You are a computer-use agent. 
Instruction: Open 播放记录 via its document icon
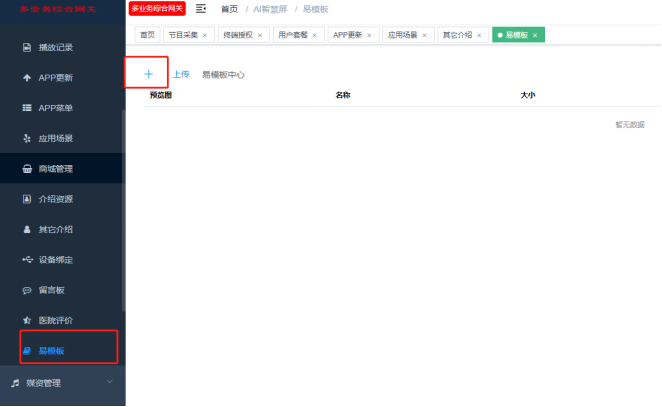pyautogui.click(x=26, y=47)
